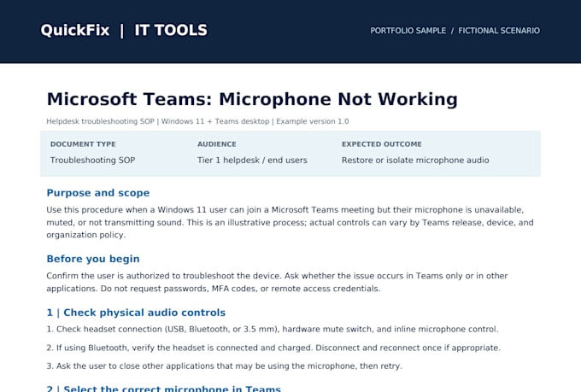The width and height of the screenshot is (581, 392).
Task: Click the title Microsoft Teams: Microphone Not Working
Action: point(252,99)
